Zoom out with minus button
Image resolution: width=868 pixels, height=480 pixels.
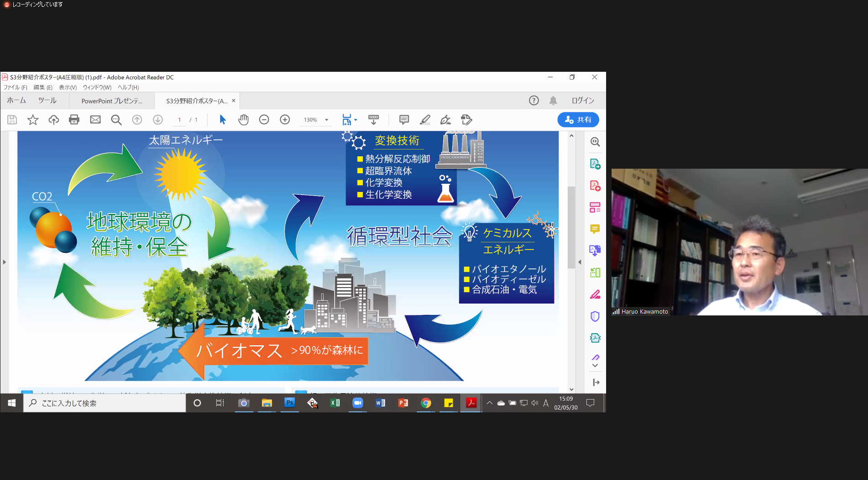pos(264,120)
